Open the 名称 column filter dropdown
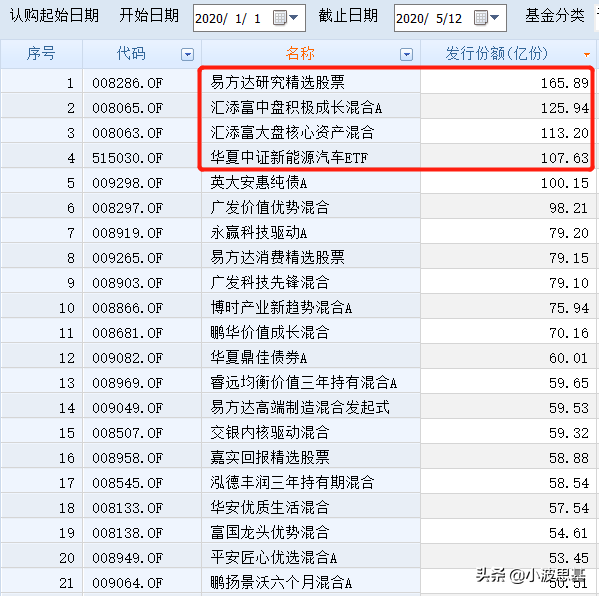This screenshot has height=596, width=599. [x=406, y=55]
